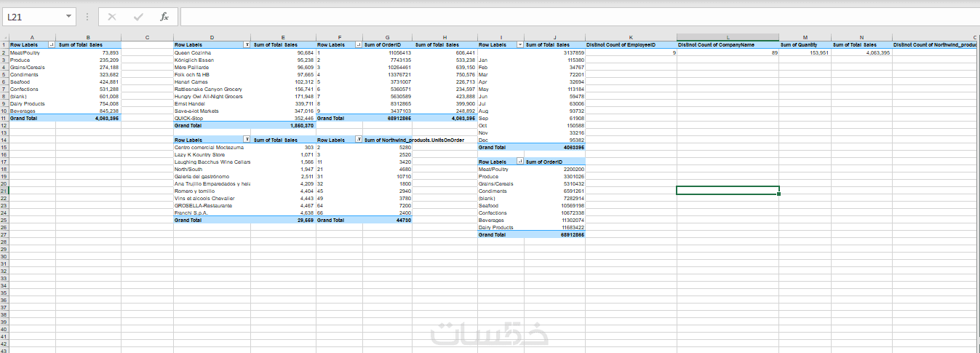Screen dimensions: 980x353
Task: Click the Save-a-lot Markets cell
Action: 212,111
